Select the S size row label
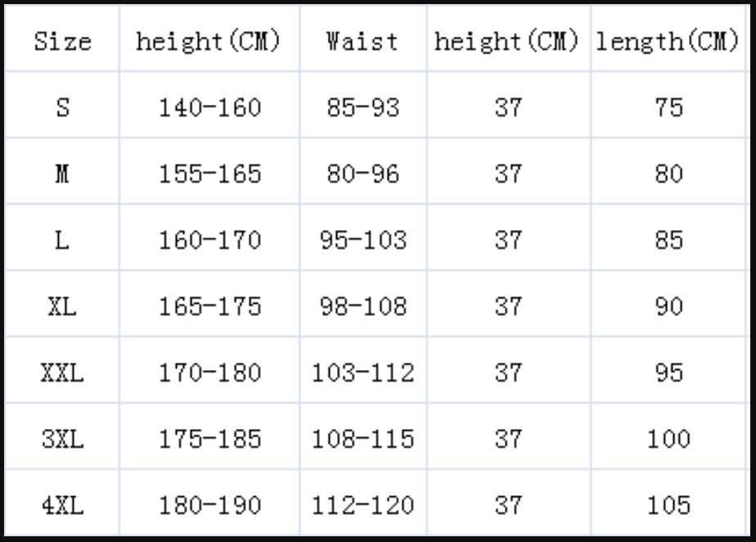Viewport: 756px width, 542px height. [x=63, y=107]
